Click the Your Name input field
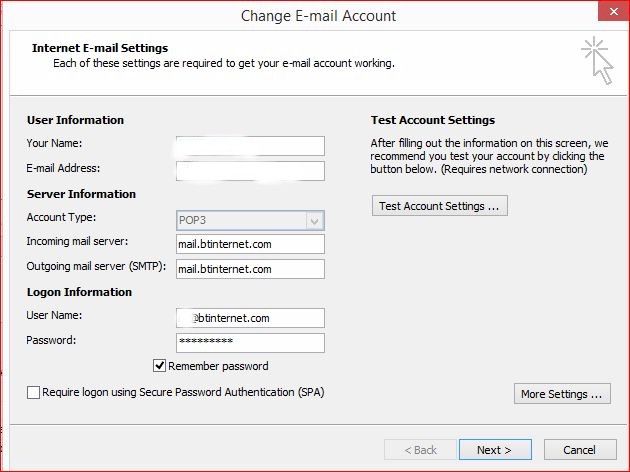 [250, 146]
